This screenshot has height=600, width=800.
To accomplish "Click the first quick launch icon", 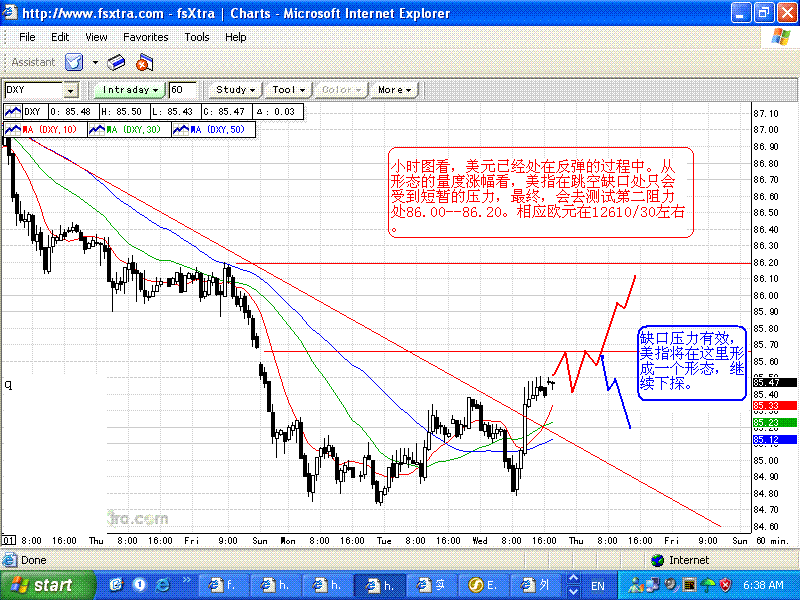I will point(116,585).
